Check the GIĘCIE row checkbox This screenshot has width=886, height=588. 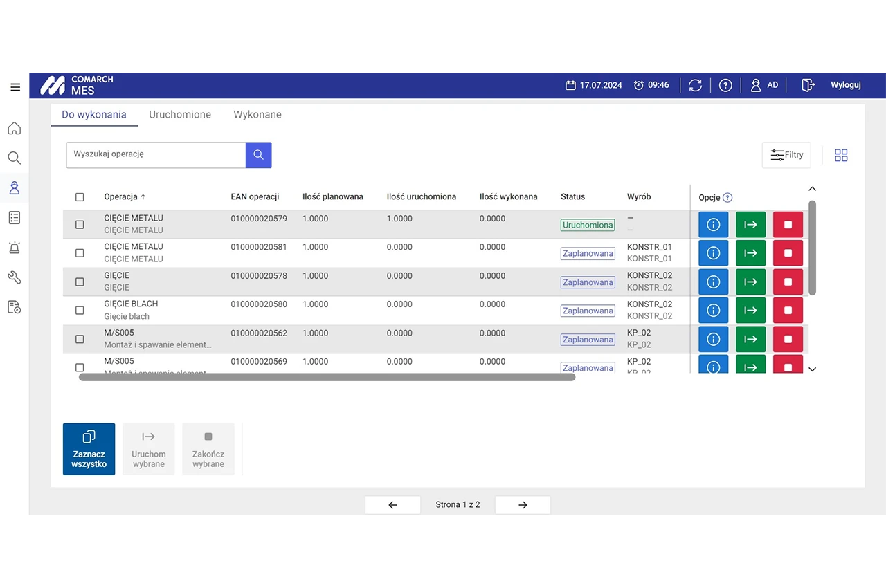pos(80,282)
